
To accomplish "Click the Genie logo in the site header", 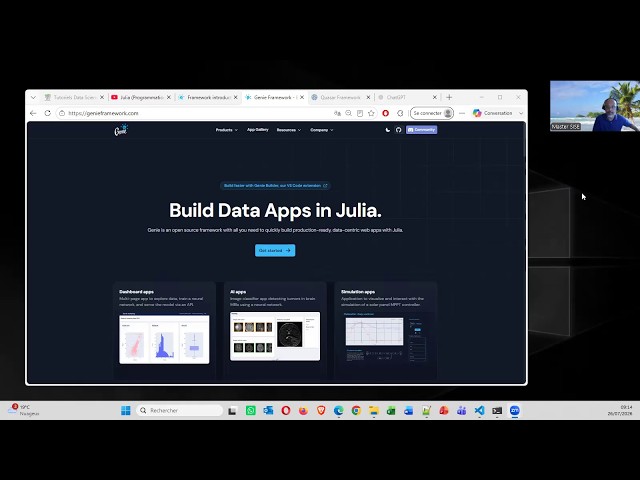I will pyautogui.click(x=121, y=130).
